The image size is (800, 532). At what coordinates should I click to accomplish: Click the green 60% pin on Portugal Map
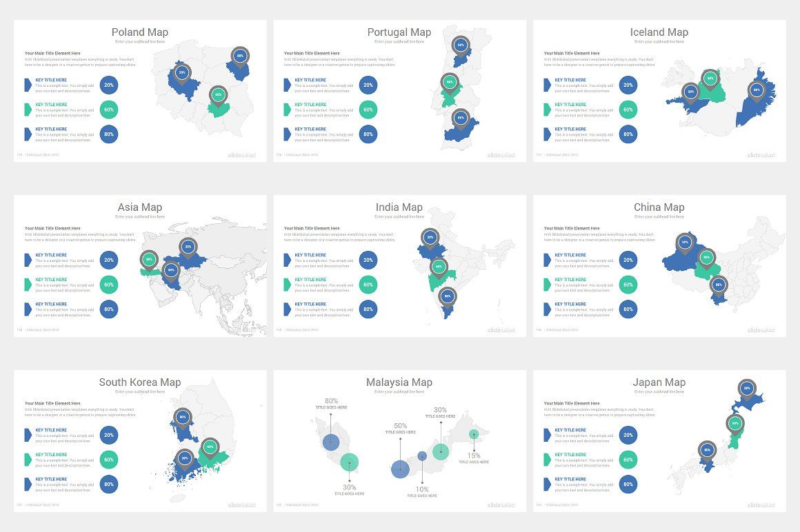tap(450, 83)
